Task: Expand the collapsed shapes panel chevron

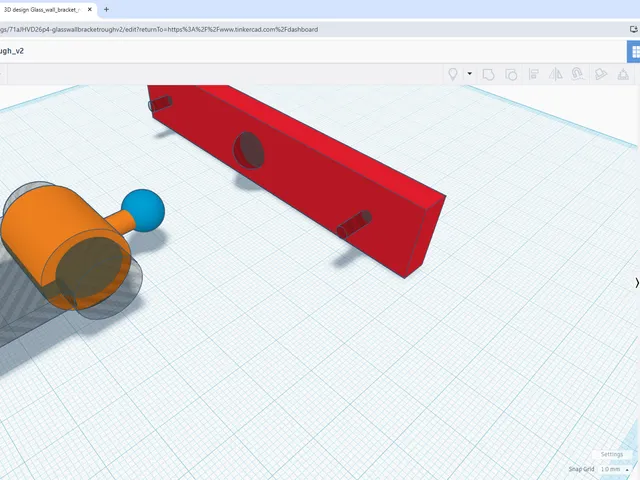Action: pyautogui.click(x=637, y=282)
